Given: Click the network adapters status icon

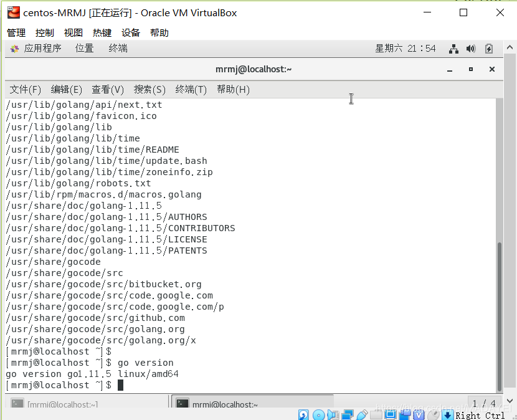Looking at the screenshot, I should tap(348, 415).
